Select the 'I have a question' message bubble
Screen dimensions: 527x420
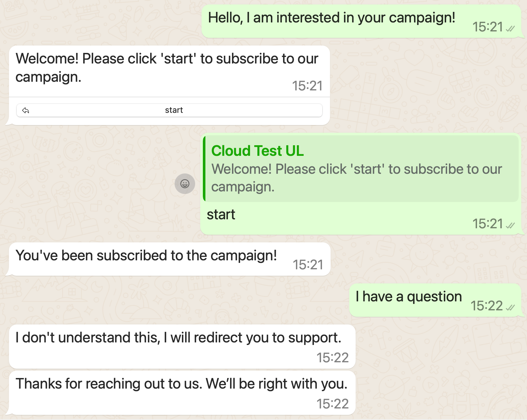(x=435, y=300)
